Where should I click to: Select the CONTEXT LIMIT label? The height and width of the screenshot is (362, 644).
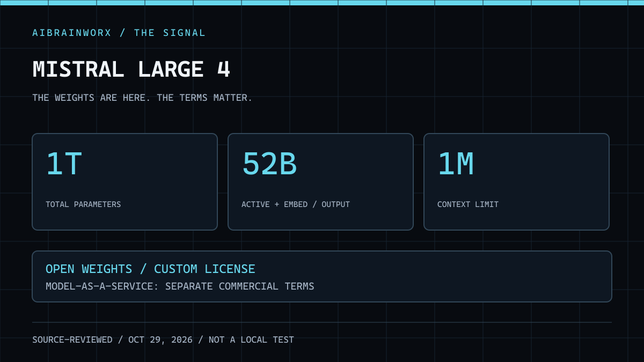tap(468, 204)
